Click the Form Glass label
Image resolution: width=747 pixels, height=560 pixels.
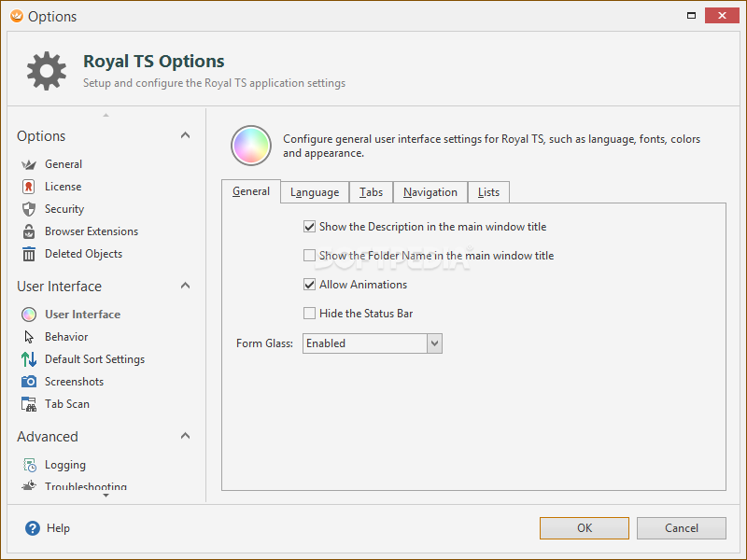264,343
